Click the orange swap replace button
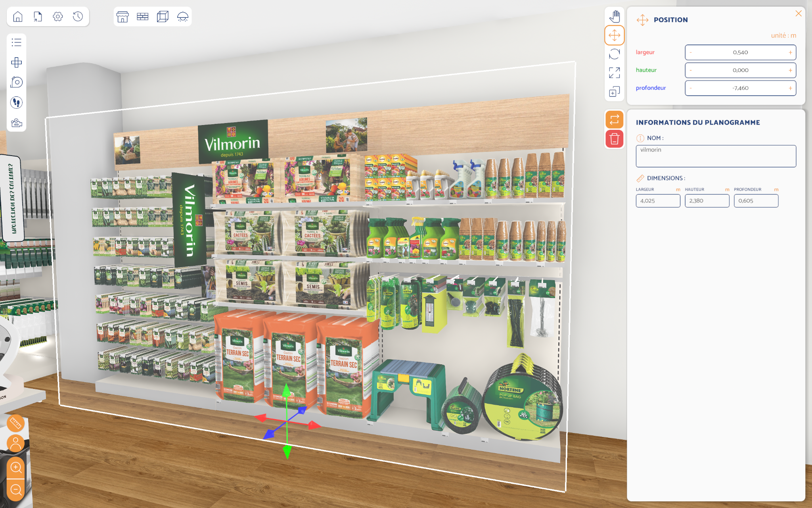The width and height of the screenshot is (812, 508). (615, 119)
